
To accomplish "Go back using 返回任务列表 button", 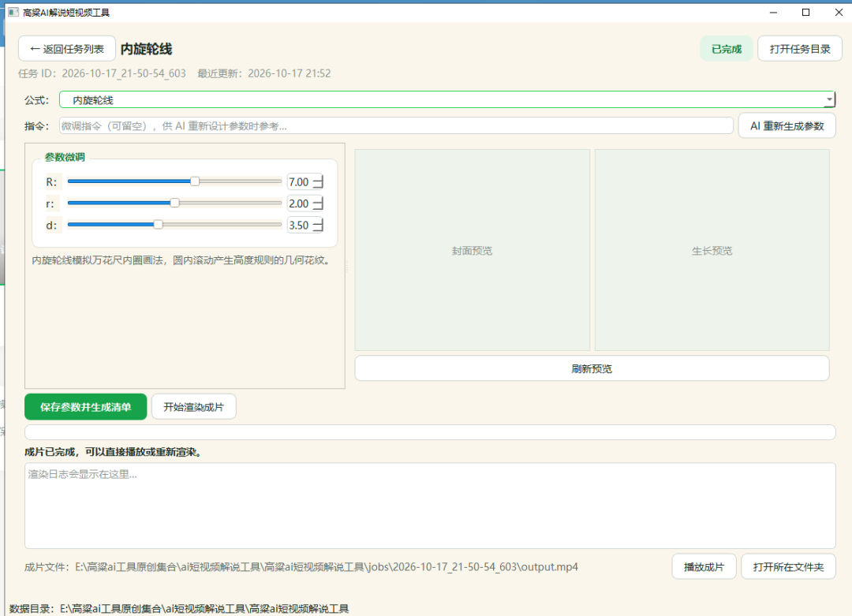I will pyautogui.click(x=67, y=49).
